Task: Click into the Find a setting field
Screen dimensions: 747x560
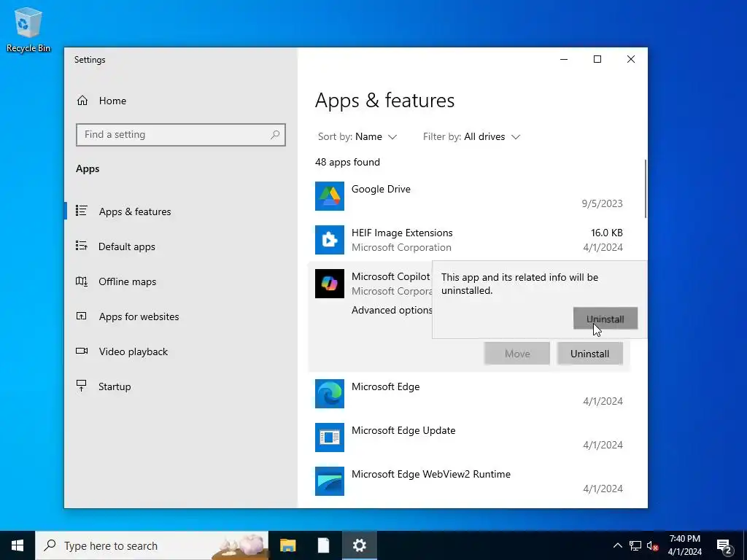Action: click(x=181, y=135)
